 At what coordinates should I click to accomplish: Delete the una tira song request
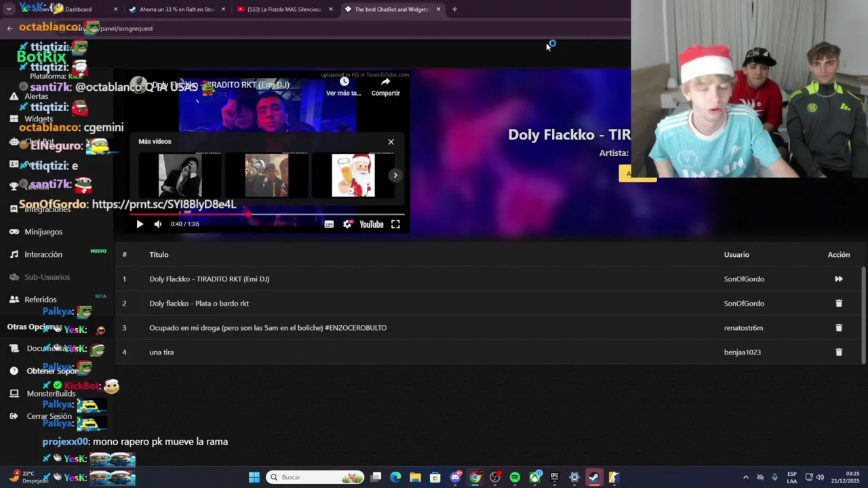(839, 352)
